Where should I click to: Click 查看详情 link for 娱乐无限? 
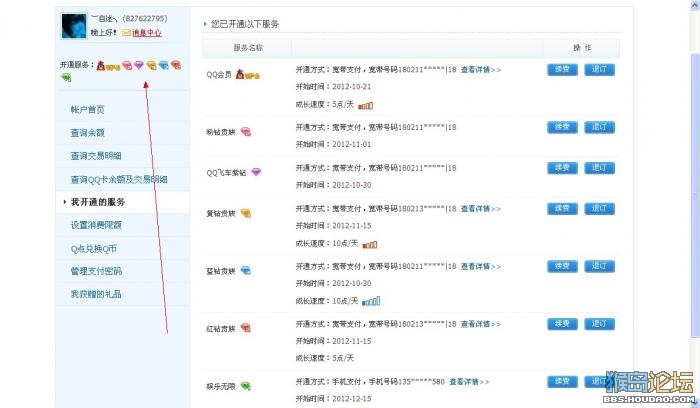[469, 382]
